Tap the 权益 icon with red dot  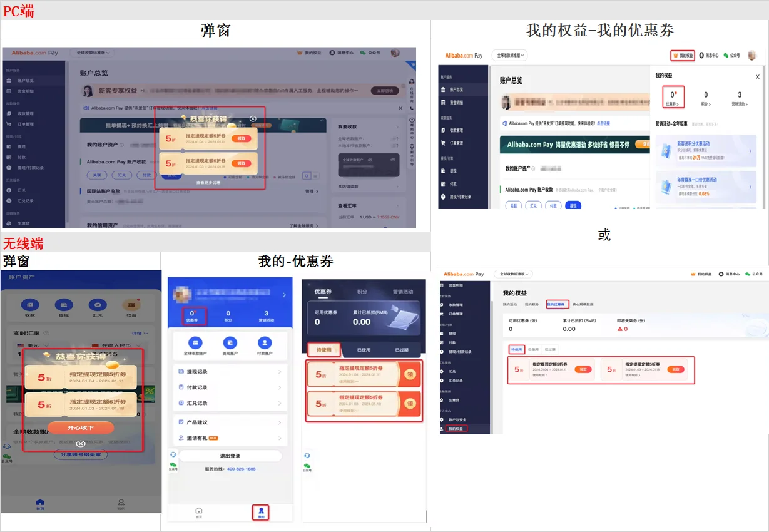pos(130,305)
